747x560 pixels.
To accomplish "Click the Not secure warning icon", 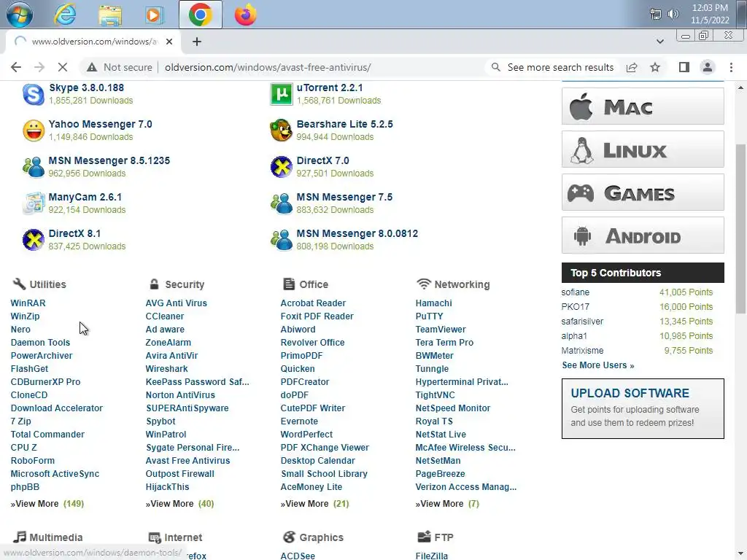I will (x=92, y=67).
